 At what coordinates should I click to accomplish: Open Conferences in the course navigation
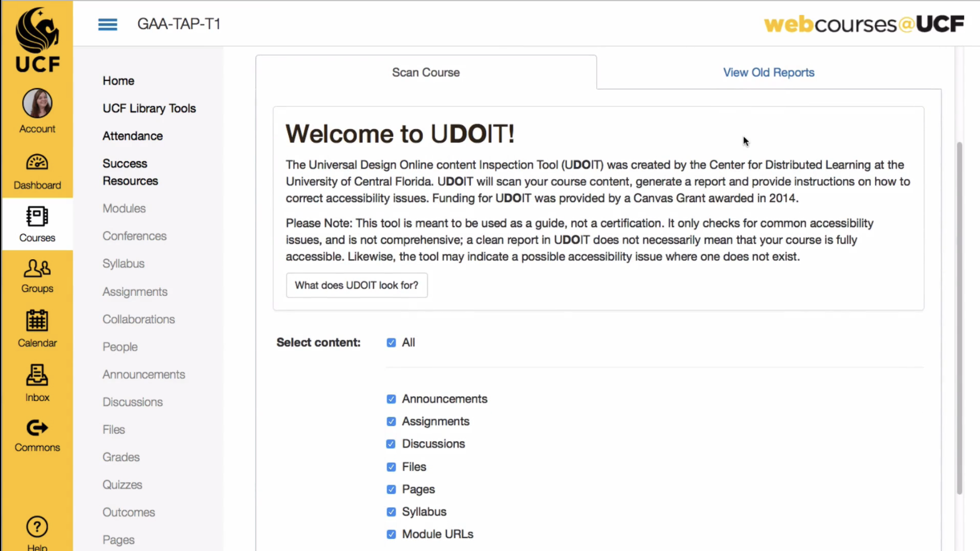pos(135,236)
